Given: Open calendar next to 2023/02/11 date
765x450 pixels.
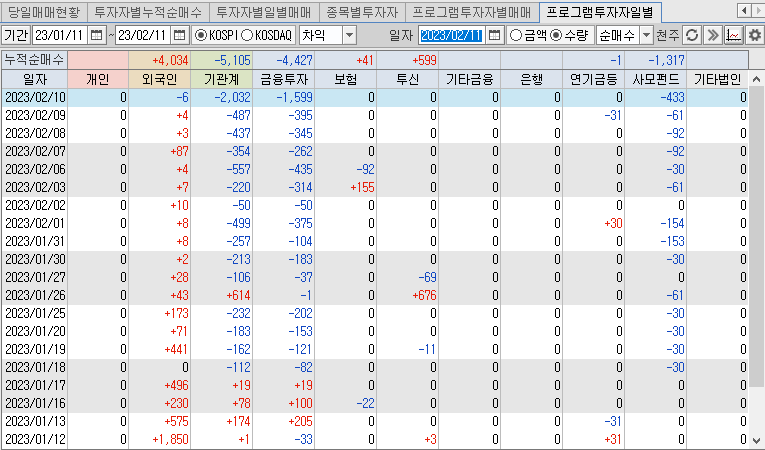Looking at the screenshot, I should coord(494,35).
